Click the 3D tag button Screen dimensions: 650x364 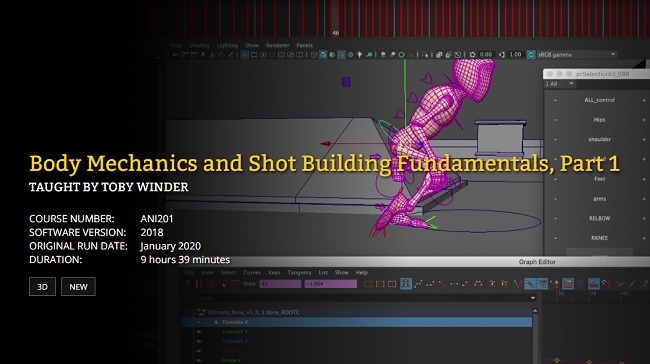point(42,286)
